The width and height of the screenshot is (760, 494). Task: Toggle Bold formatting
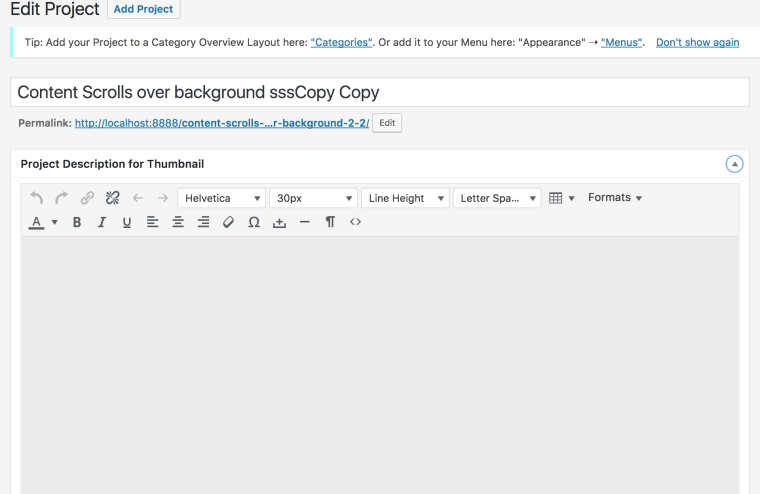77,222
